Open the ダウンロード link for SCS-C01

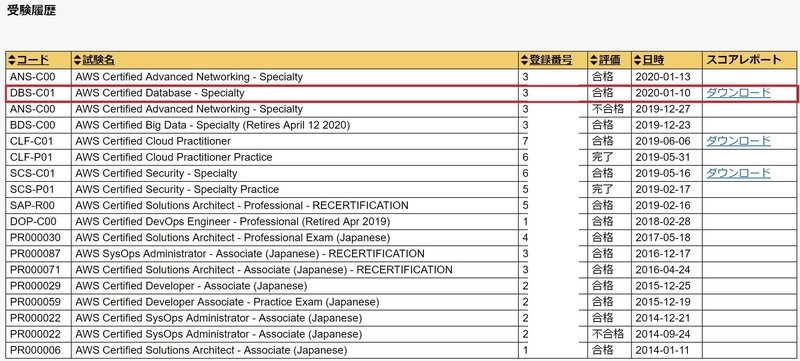coord(738,173)
